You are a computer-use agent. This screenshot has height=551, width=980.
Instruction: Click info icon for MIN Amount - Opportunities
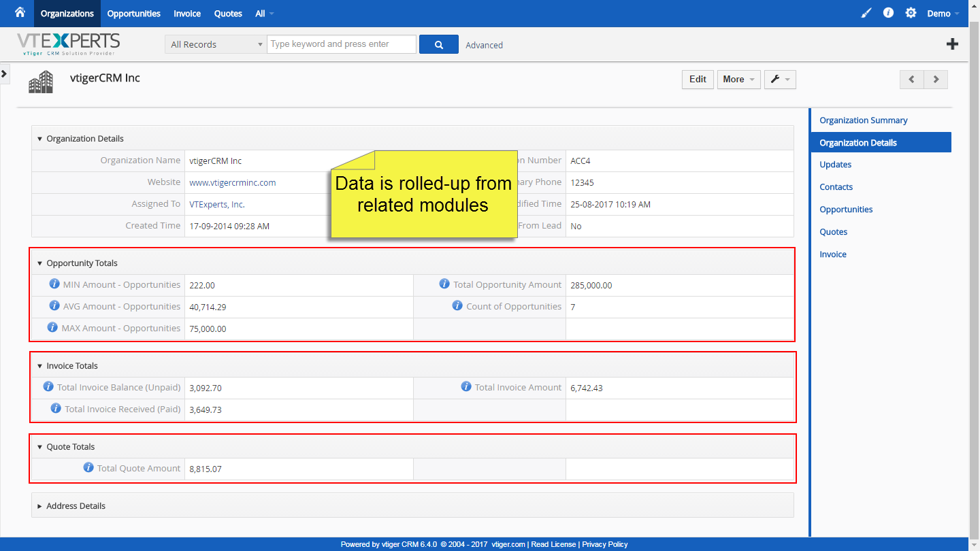coord(54,284)
